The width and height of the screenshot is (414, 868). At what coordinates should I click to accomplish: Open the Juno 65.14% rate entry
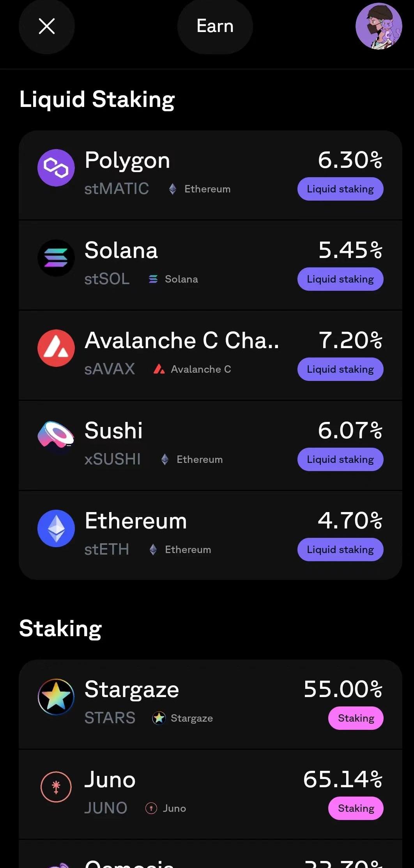coord(343,779)
